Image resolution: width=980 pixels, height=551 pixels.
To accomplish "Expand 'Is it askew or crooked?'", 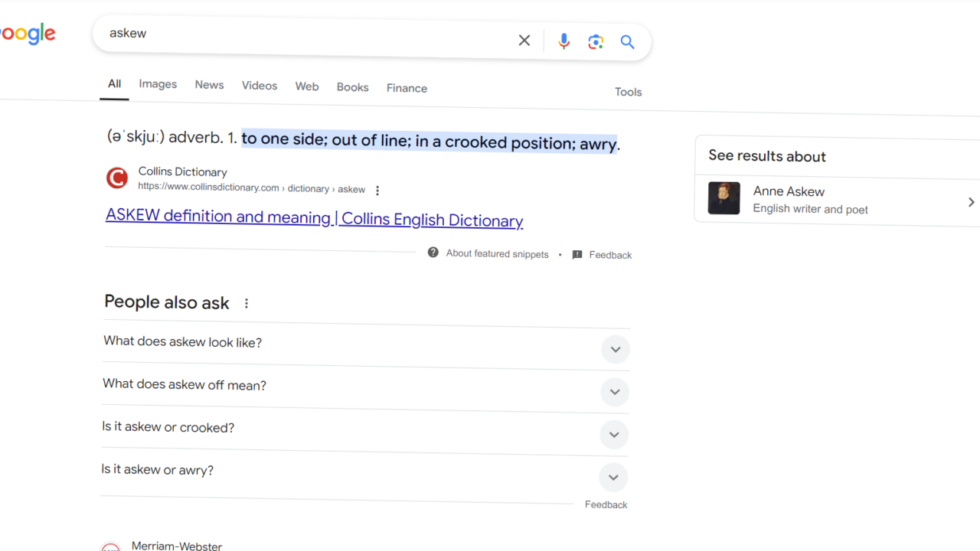I will 614,434.
